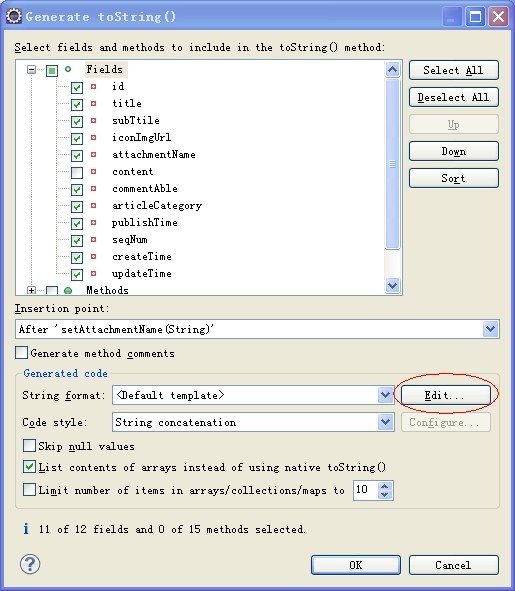The image size is (515, 591).
Task: Enable Skip null values option
Action: coord(29,446)
